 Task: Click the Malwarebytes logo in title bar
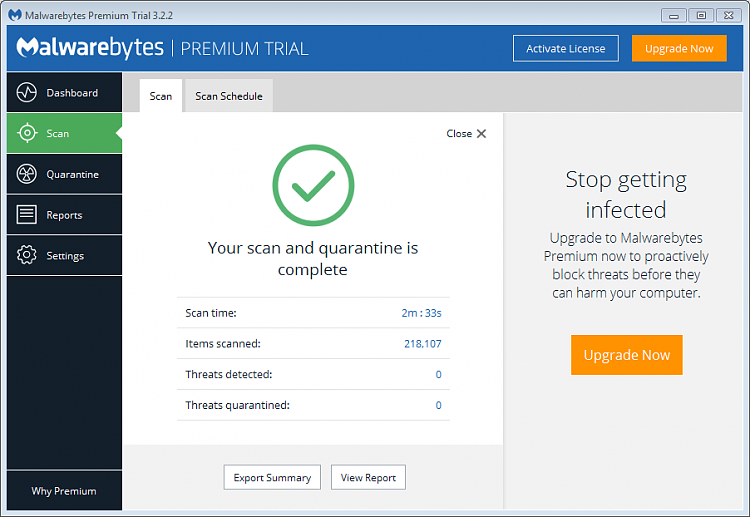point(15,15)
